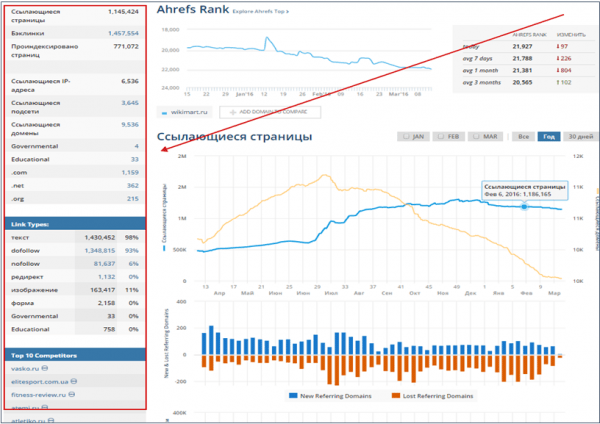Click the Ссылающиеся страницы chart tooltip
The height and width of the screenshot is (424, 600).
coord(525,190)
